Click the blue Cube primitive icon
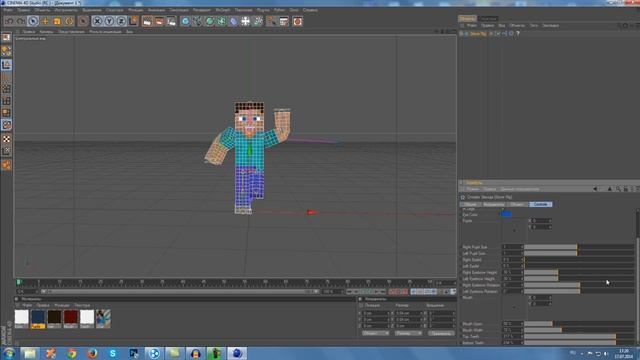This screenshot has width=640, height=360. 185,21
